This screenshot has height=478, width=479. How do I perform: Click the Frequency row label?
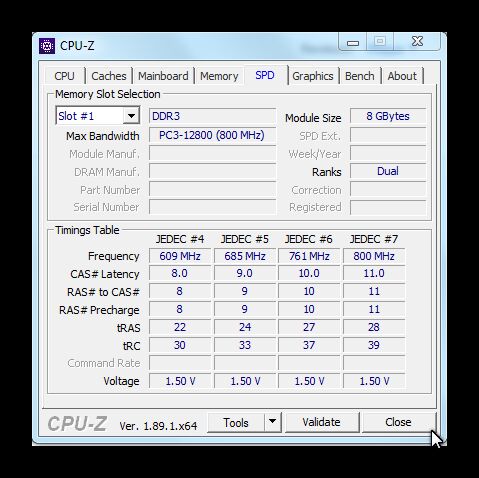114,256
